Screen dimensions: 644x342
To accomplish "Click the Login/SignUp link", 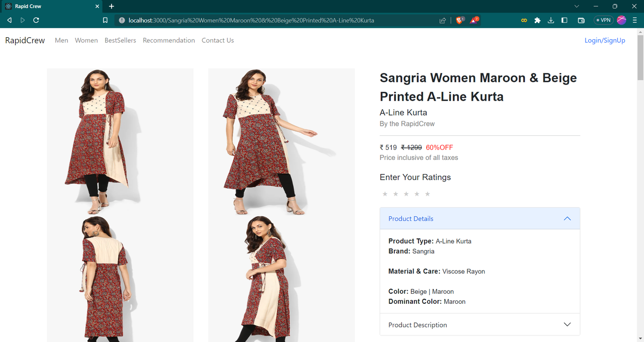I will 605,40.
